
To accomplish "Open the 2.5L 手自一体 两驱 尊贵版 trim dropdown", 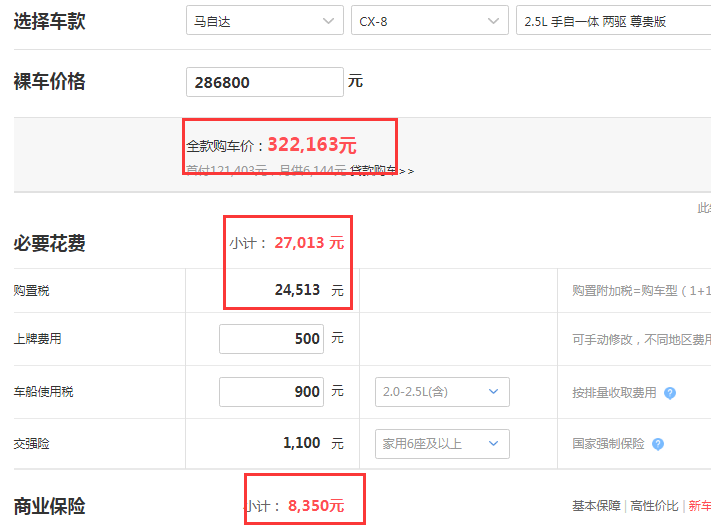I will [614, 20].
